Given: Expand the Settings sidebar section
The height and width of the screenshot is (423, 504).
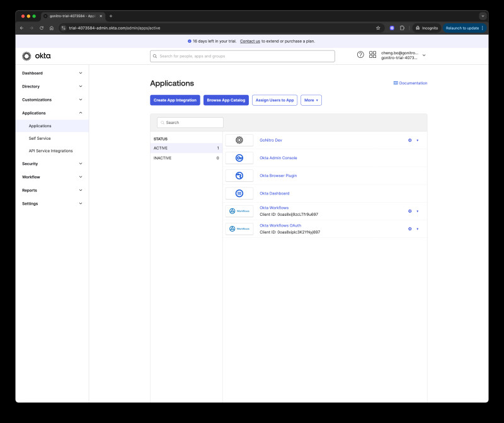Looking at the screenshot, I should pos(52,203).
